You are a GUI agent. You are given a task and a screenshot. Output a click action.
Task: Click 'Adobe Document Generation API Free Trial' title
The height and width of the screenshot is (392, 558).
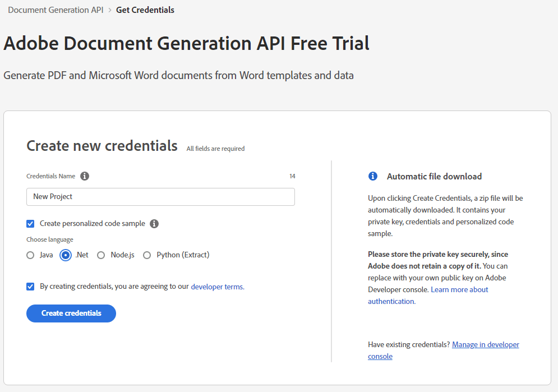[x=187, y=43]
